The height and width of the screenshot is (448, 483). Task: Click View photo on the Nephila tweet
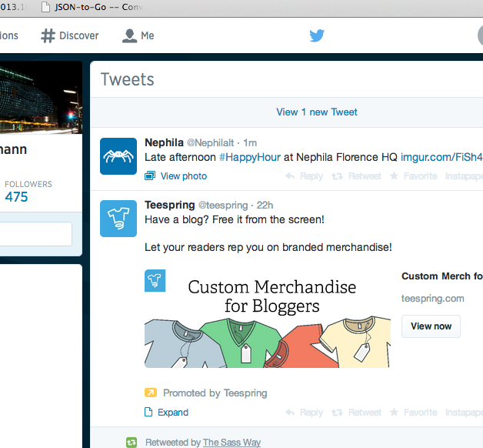[176, 176]
